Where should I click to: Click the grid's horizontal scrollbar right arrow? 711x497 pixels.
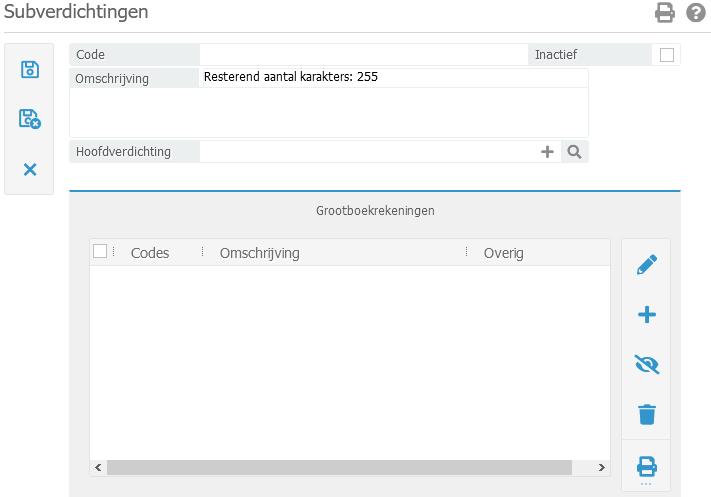click(601, 467)
